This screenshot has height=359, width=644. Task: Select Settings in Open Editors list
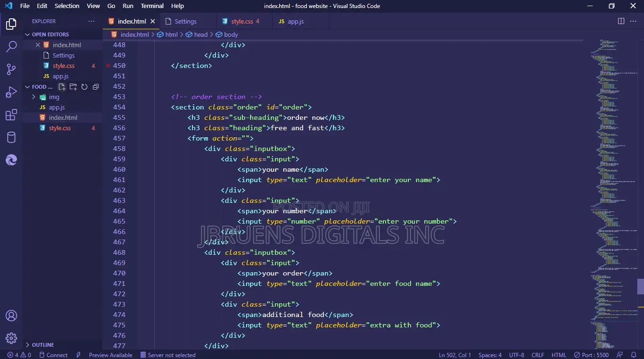63,55
